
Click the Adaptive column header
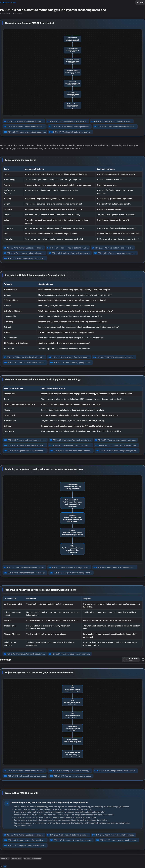87,598
